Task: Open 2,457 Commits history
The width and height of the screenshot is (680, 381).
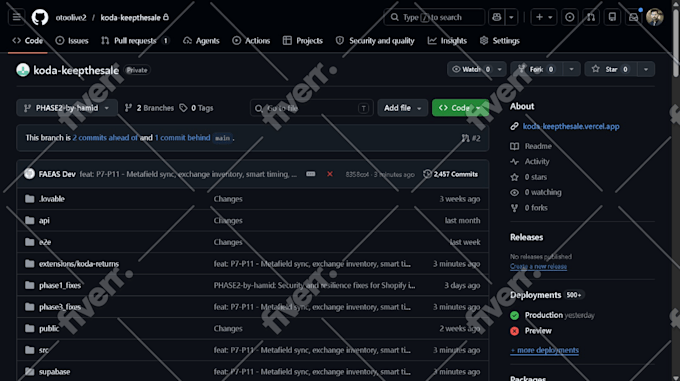Action: 451,174
